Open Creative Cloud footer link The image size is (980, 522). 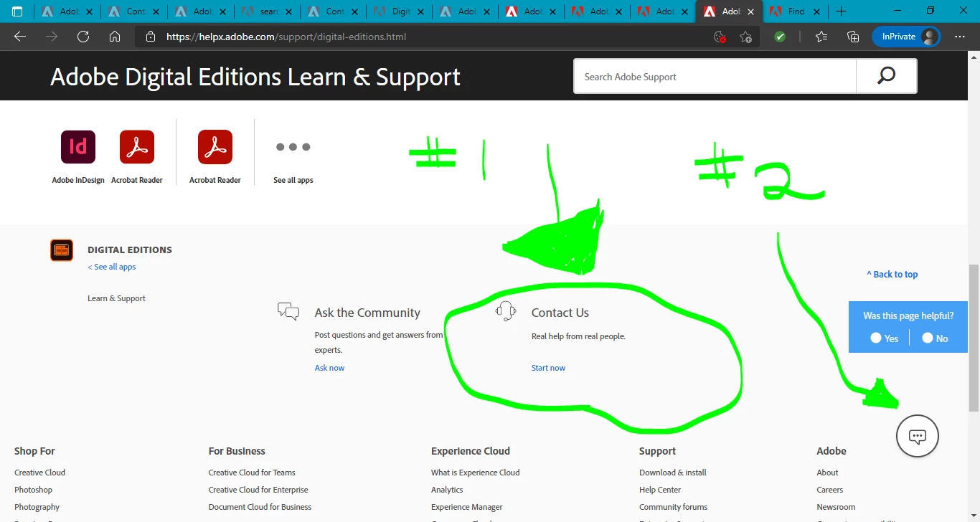click(x=39, y=473)
